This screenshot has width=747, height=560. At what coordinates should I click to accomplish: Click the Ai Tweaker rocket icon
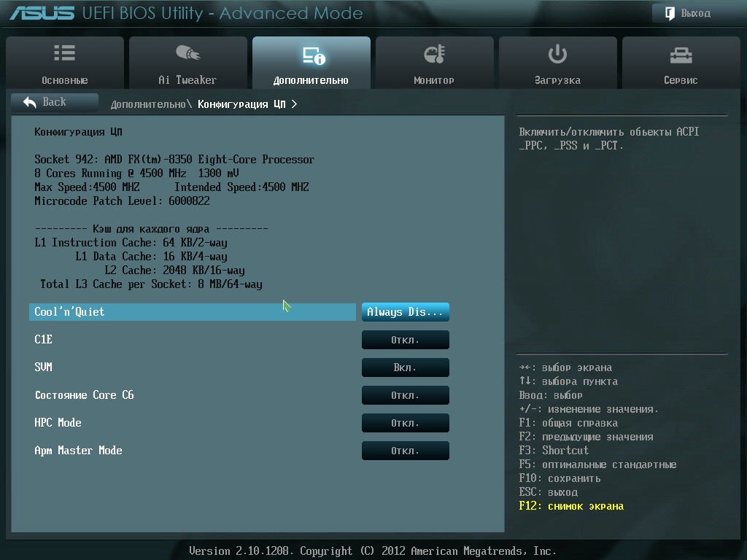187,53
